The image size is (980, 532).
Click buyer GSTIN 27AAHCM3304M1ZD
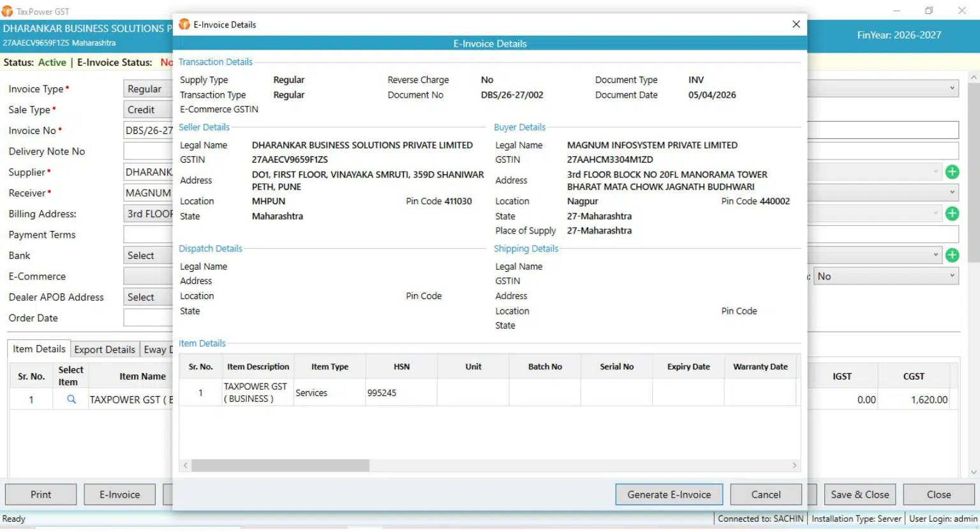tap(610, 159)
